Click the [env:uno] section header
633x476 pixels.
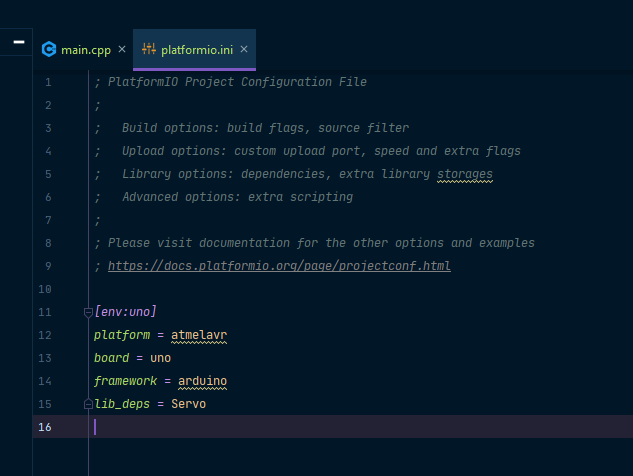125,312
